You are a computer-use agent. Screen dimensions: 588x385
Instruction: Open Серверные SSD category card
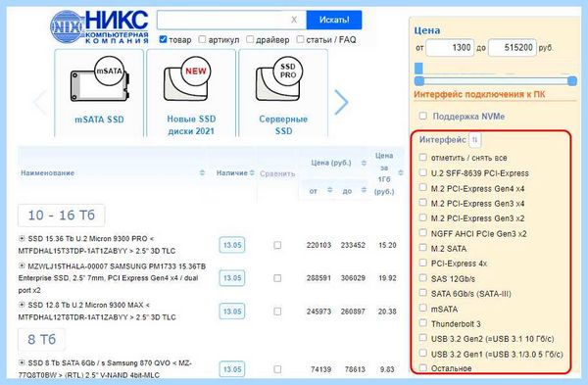[x=283, y=93]
